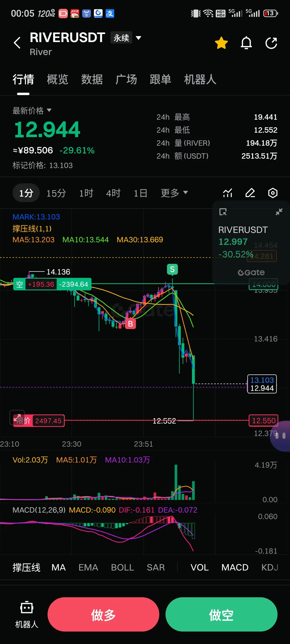Expand 最新价格 price type dropdown
Viewport: 290px width, 644px height.
(32, 111)
